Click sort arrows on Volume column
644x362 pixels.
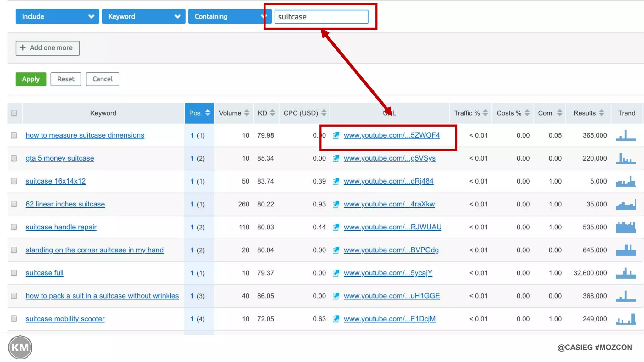coord(247,113)
